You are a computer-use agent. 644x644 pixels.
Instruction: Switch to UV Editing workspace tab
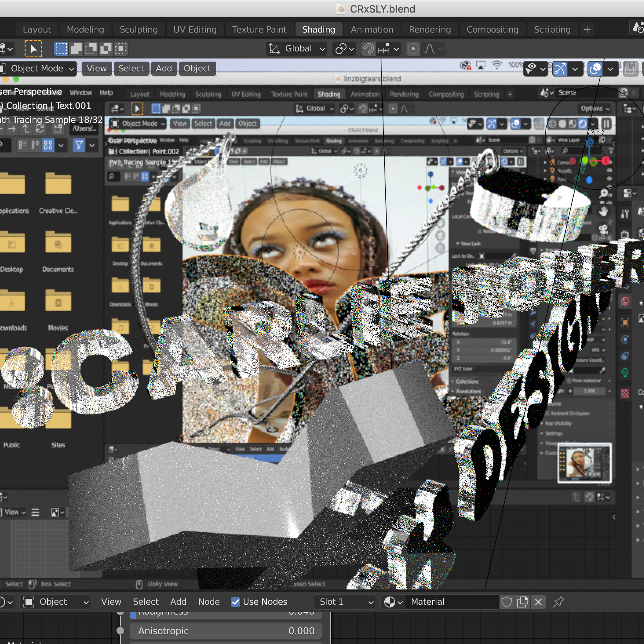[195, 29]
